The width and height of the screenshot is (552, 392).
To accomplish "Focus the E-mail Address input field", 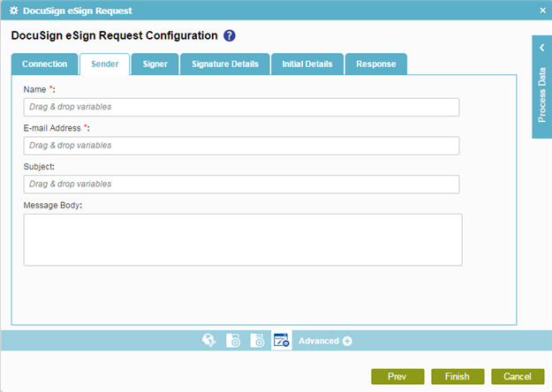I will (x=241, y=146).
